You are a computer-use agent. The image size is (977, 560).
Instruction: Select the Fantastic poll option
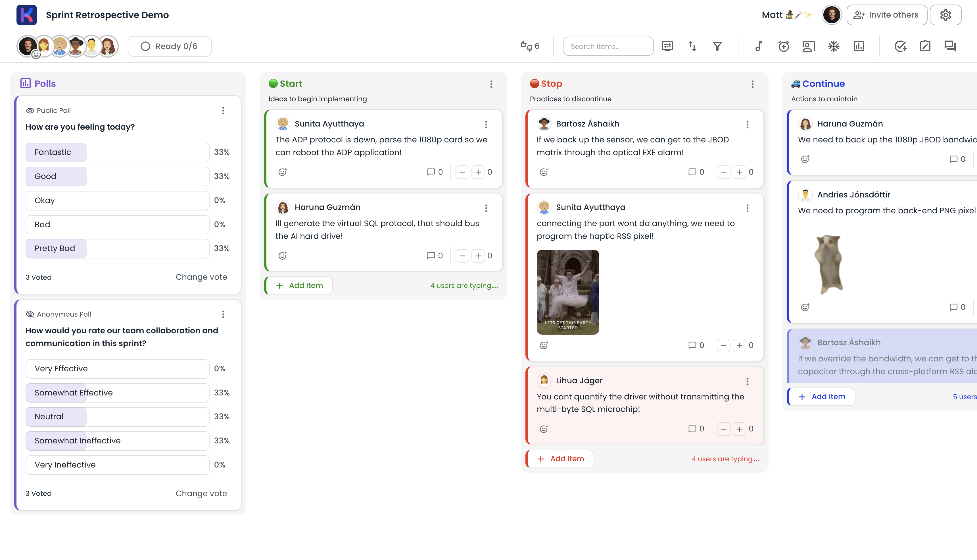click(x=117, y=152)
